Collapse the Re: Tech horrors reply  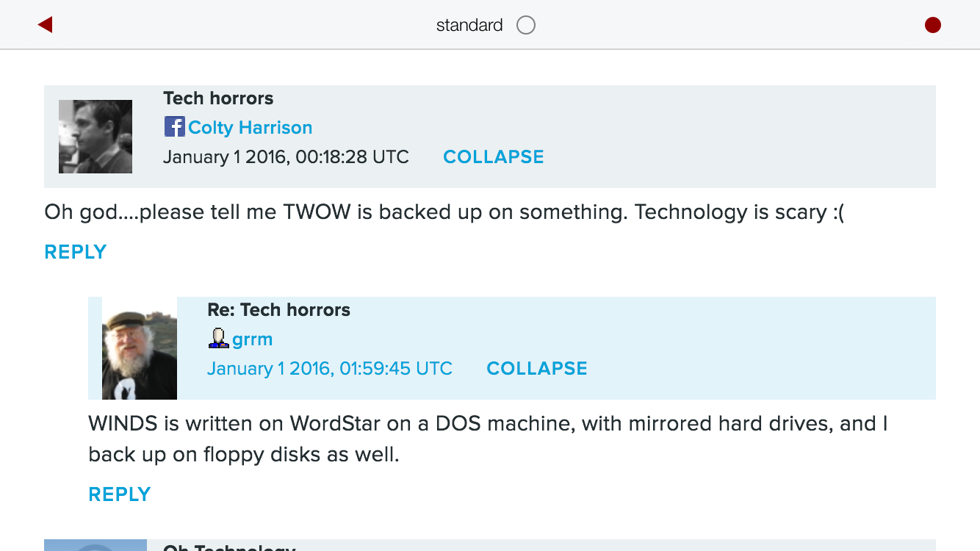click(x=537, y=368)
